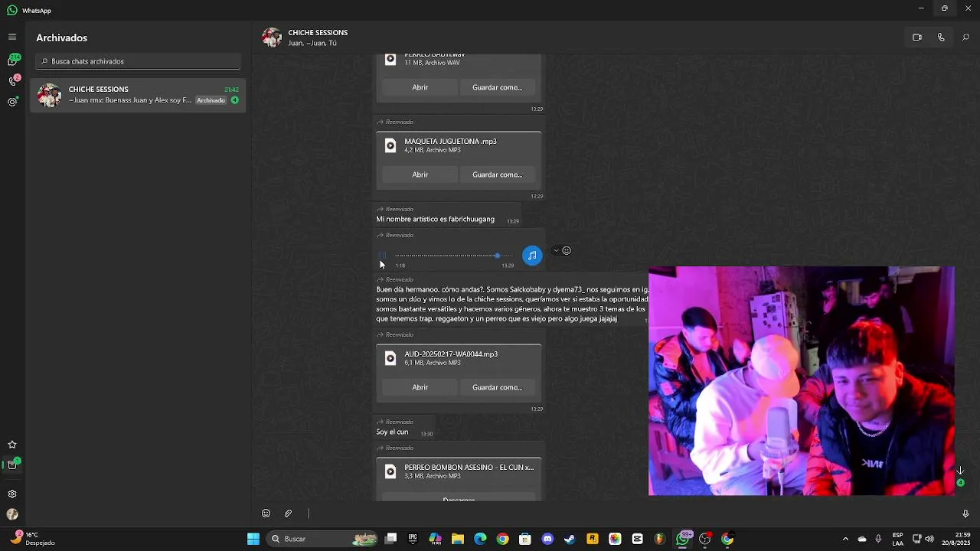This screenshot has width=980, height=551.
Task: Click Abrir for MAQUETA JUGUETONA .mp3
Action: pos(420,174)
